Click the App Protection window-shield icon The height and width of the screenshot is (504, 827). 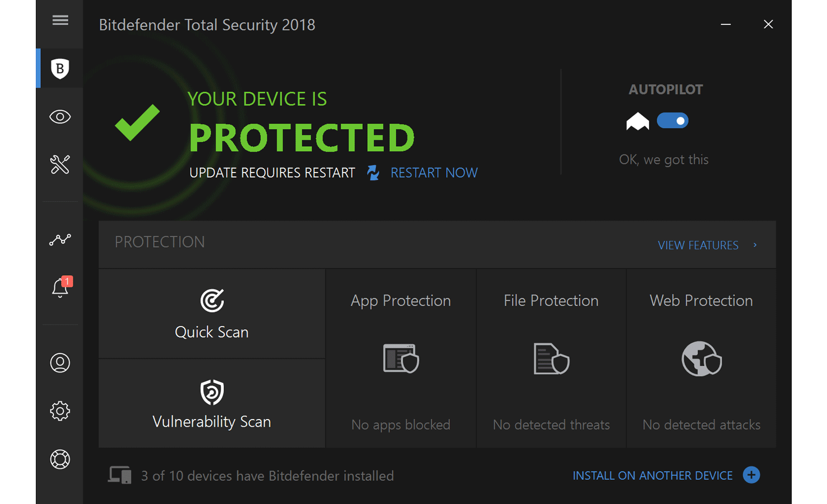coord(401,358)
